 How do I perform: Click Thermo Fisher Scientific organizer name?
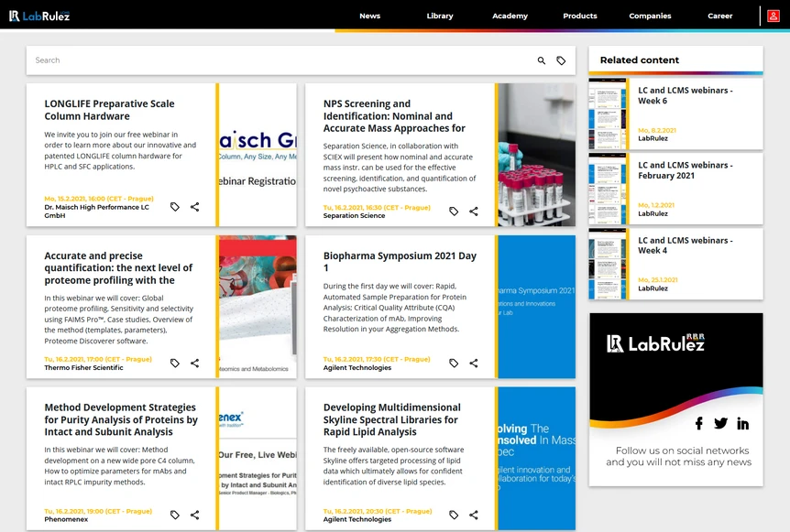83,367
